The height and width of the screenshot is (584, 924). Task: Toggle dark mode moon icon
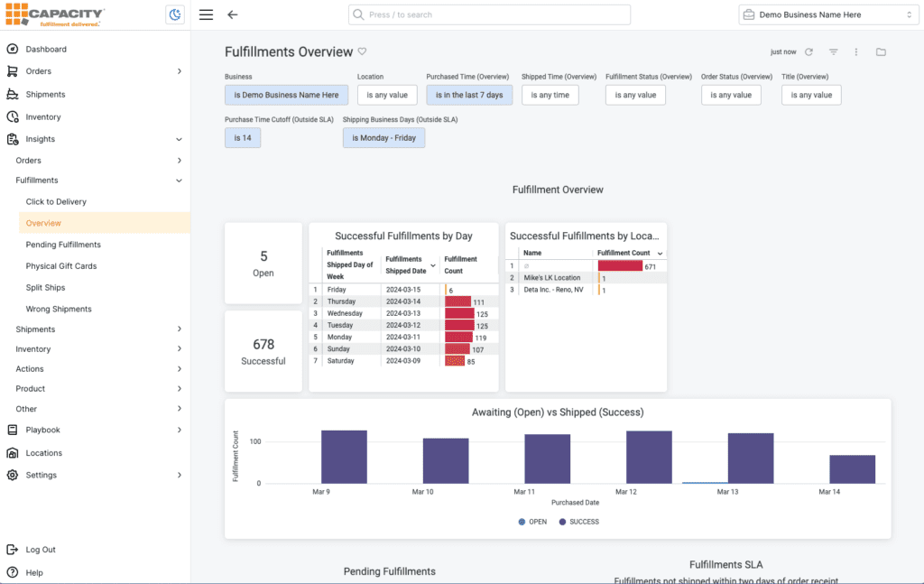pos(175,14)
